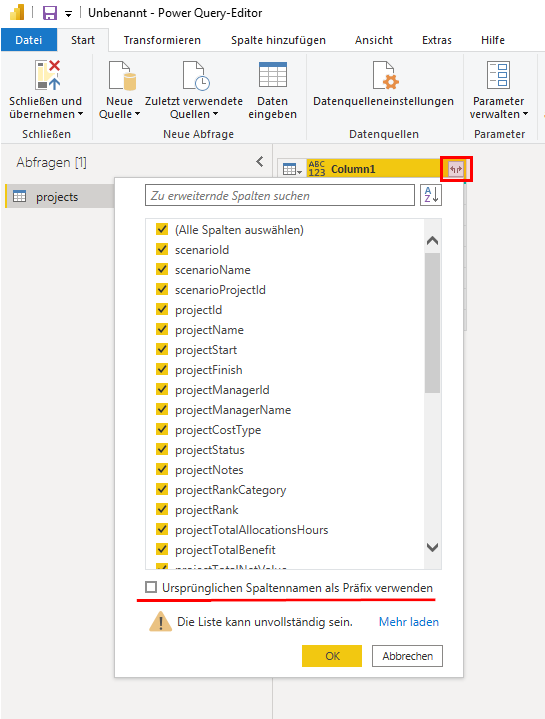Open the Spalte hinzufügen tab

pyautogui.click(x=278, y=40)
